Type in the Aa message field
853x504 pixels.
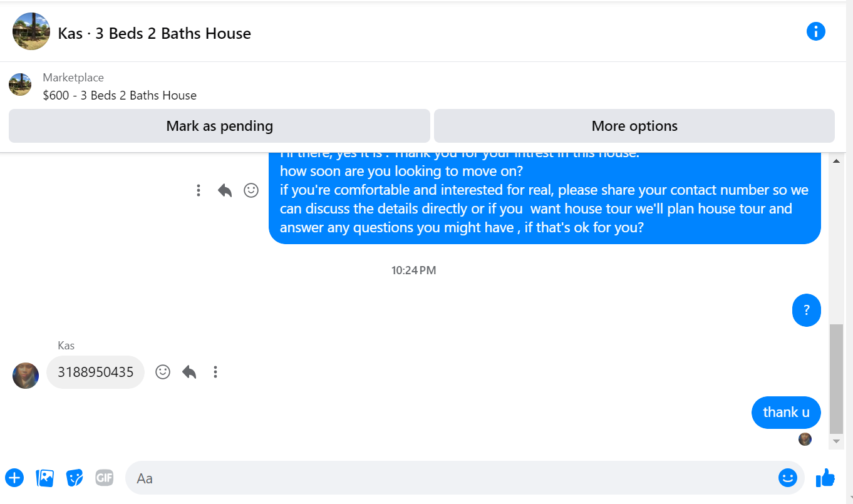pyautogui.click(x=451, y=478)
